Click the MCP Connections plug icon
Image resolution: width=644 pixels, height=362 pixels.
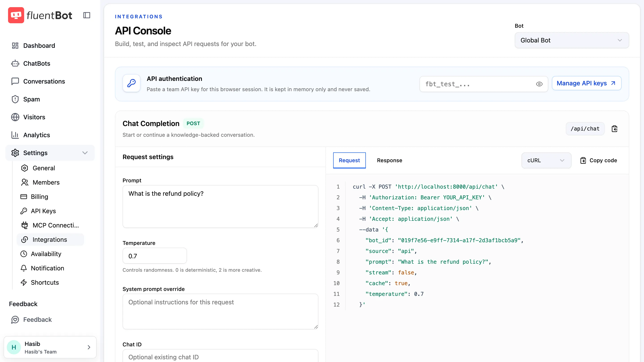[x=25, y=225]
